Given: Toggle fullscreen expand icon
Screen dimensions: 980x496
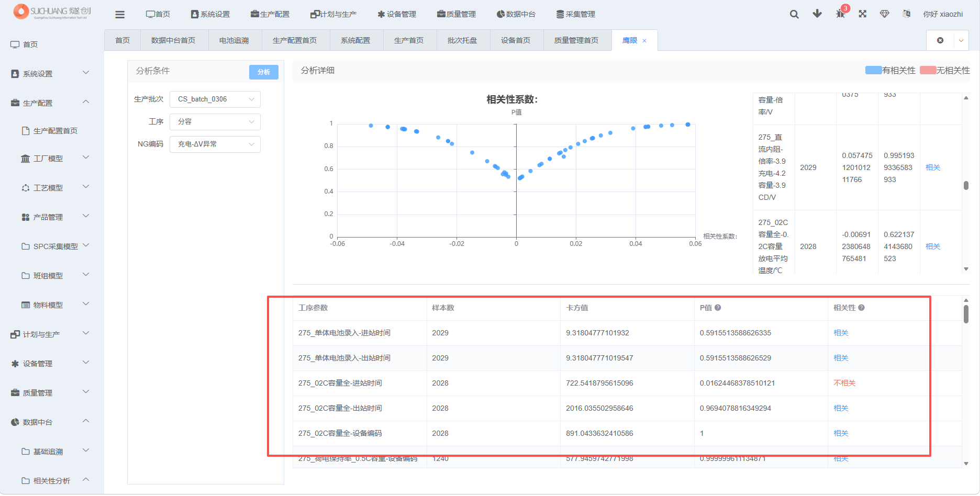Looking at the screenshot, I should (x=863, y=14).
